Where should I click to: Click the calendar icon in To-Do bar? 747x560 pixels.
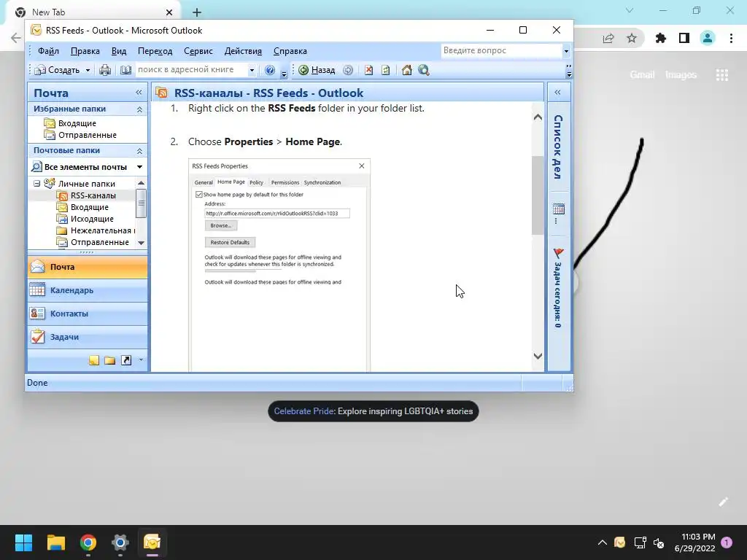click(559, 209)
